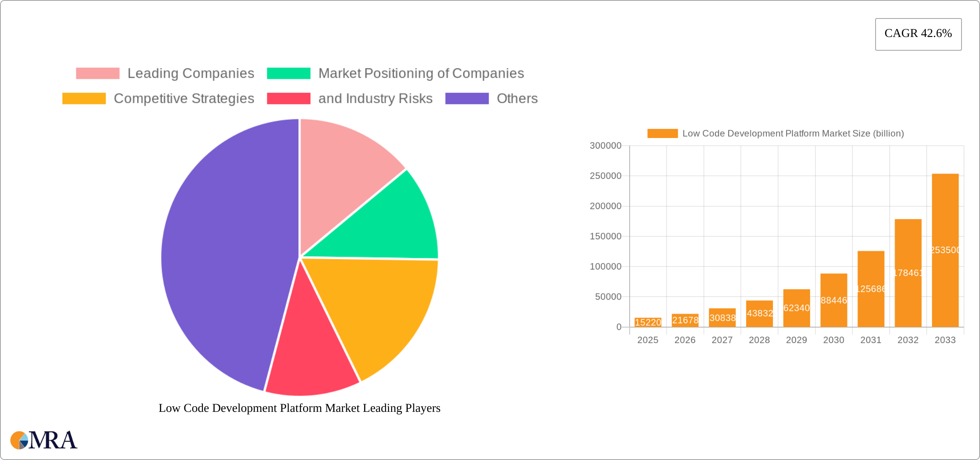This screenshot has height=460, width=980.
Task: Click the 2029 x-axis label
Action: coord(796,340)
